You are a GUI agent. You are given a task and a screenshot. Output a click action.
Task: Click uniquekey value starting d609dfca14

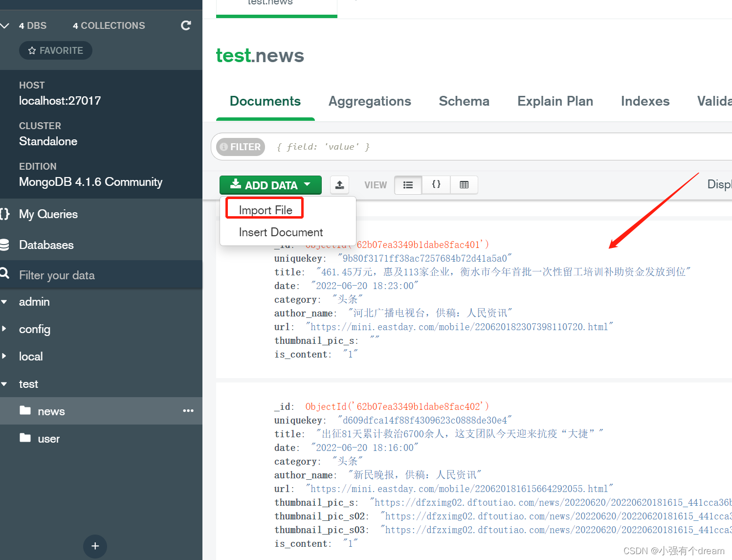coord(424,420)
